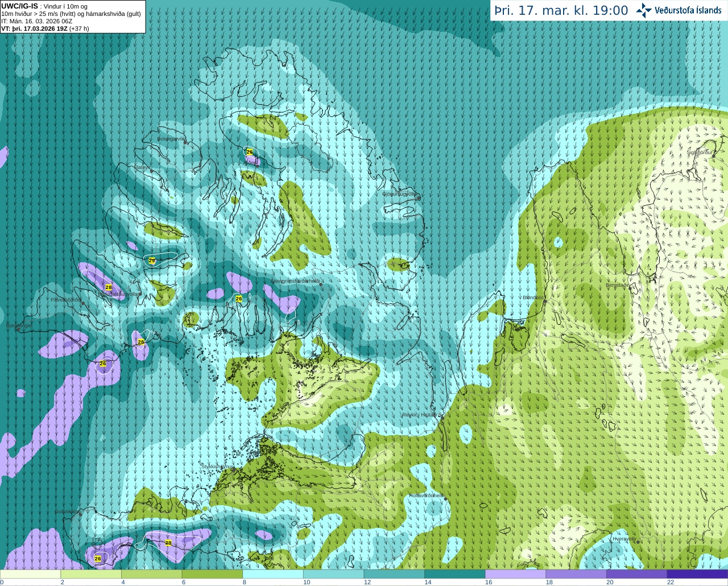
Task: Click the Reykir í Hrútafirði place label
Action: click(421, 415)
